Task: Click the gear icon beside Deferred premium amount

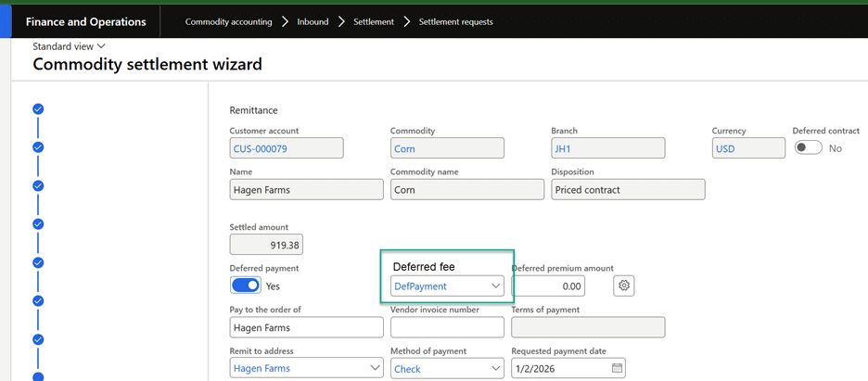Action: (x=624, y=286)
